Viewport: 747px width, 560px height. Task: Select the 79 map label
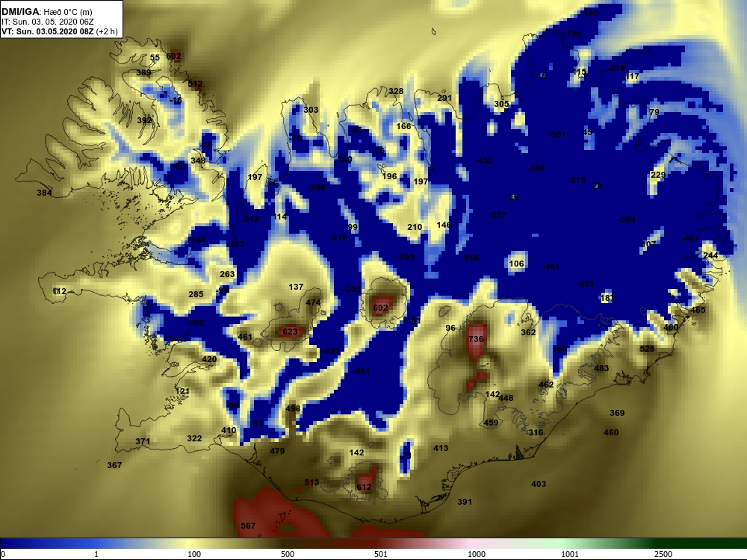[654, 112]
